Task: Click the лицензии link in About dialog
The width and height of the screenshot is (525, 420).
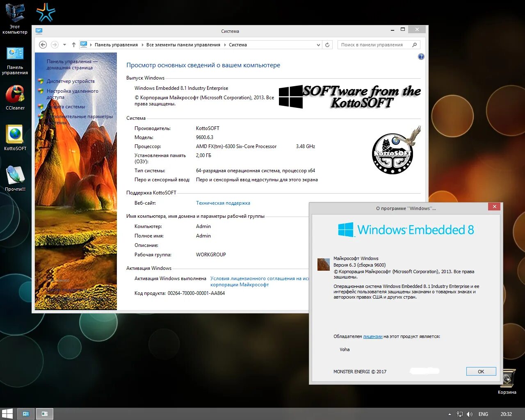Action: [x=372, y=336]
